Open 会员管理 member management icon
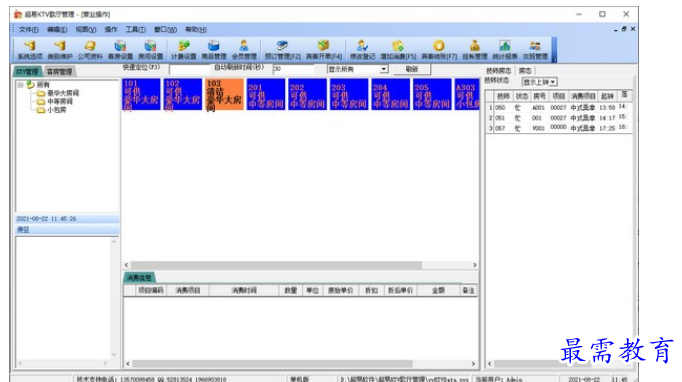 point(244,50)
